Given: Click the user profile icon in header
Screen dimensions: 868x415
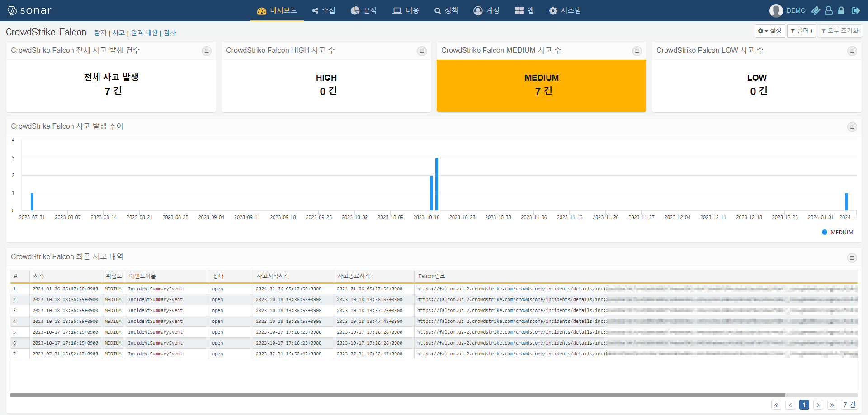Looking at the screenshot, I should (x=829, y=10).
